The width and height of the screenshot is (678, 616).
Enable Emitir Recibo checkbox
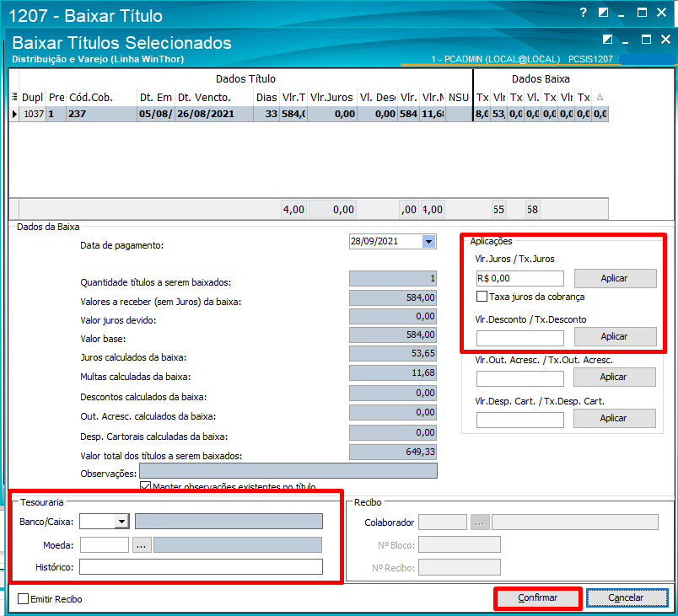click(23, 599)
